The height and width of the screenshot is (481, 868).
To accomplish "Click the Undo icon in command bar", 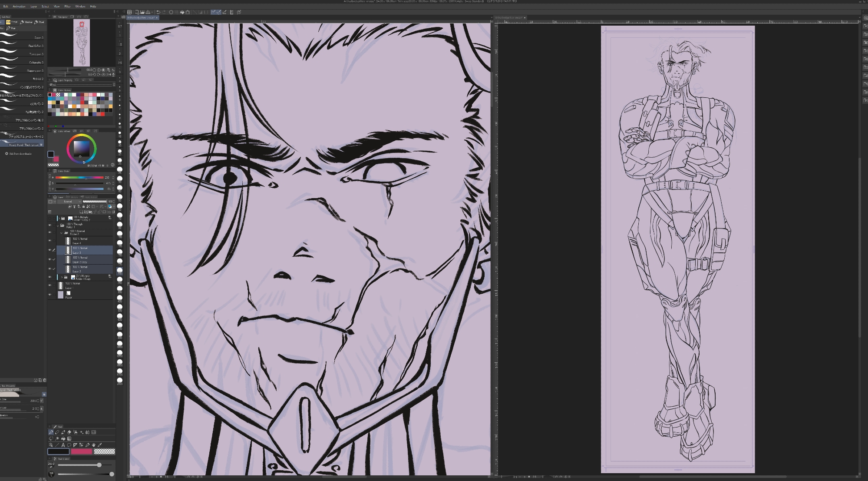I will coord(158,12).
